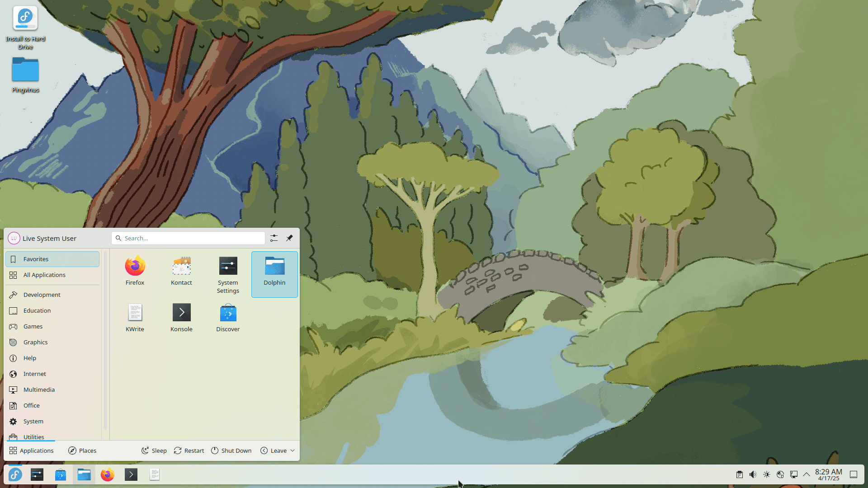The width and height of the screenshot is (868, 488).
Task: Open Dolphin file manager in Favorites
Action: point(274,274)
